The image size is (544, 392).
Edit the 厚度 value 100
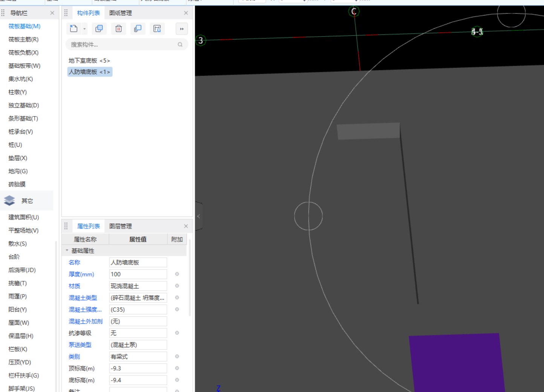138,274
